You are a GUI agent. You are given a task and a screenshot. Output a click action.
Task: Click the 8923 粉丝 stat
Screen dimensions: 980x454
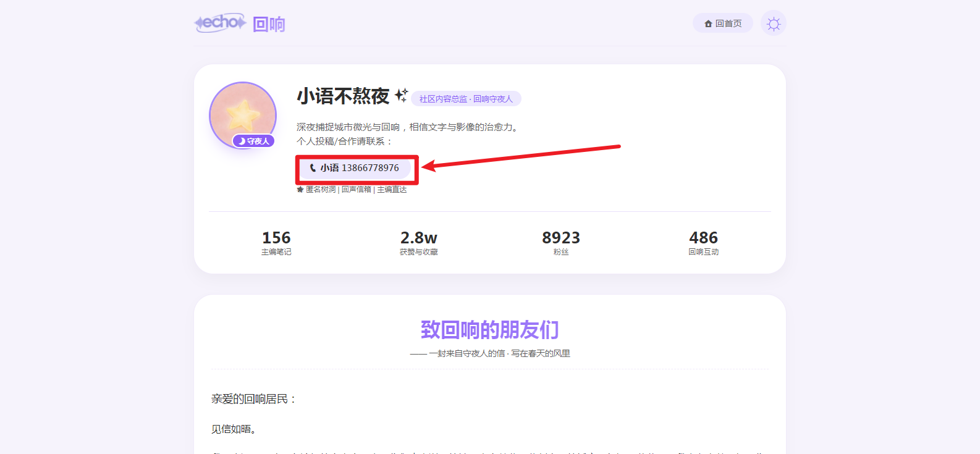(561, 243)
